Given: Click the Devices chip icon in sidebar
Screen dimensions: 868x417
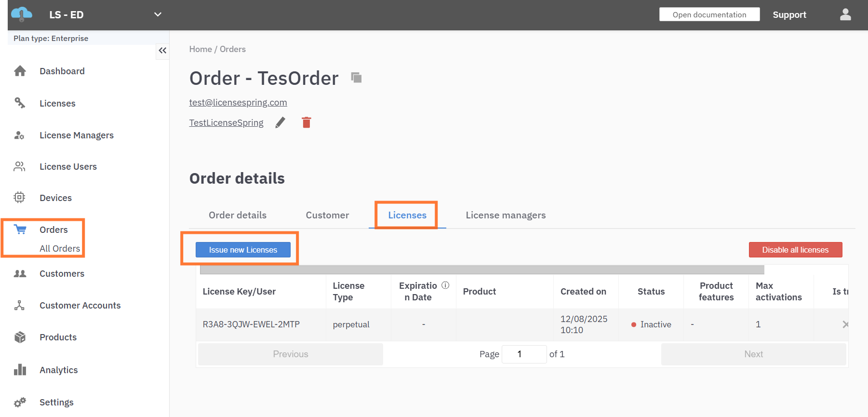Looking at the screenshot, I should point(20,198).
